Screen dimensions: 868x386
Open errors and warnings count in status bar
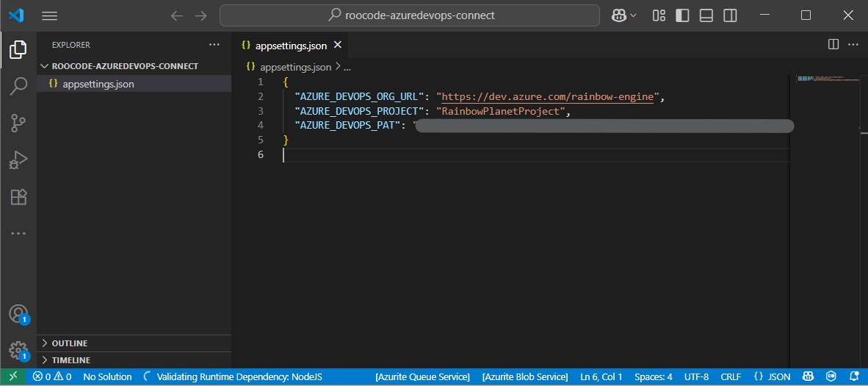(x=52, y=376)
